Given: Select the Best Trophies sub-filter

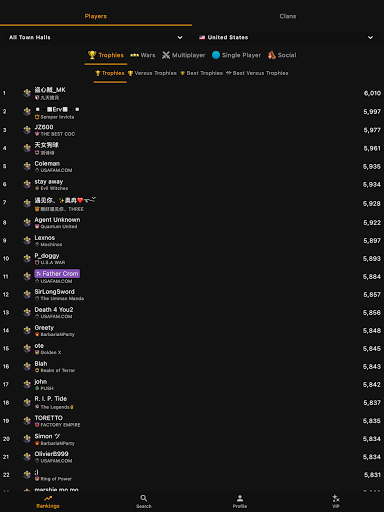Looking at the screenshot, I should [201, 73].
